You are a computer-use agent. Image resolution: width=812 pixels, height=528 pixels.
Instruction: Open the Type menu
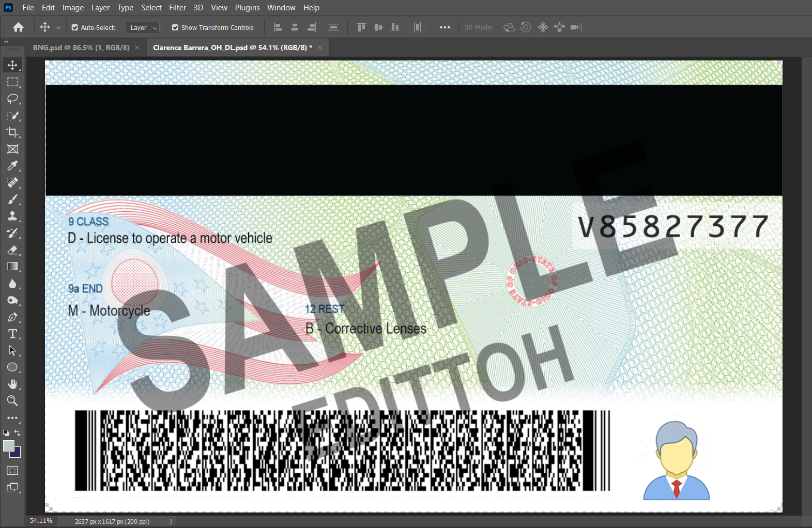(x=125, y=8)
